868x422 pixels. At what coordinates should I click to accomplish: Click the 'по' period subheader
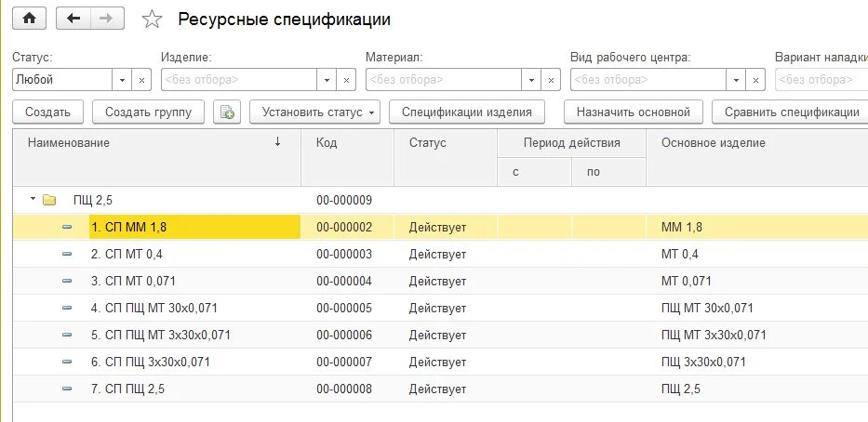[x=609, y=172]
